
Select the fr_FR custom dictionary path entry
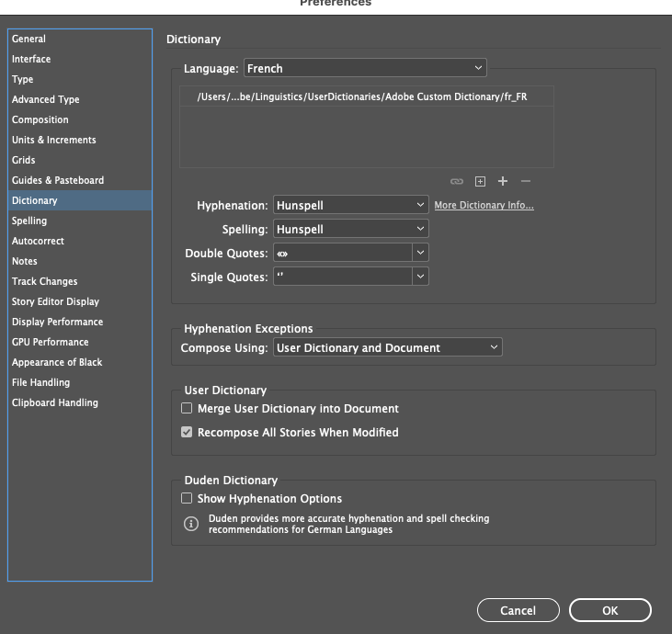366,96
